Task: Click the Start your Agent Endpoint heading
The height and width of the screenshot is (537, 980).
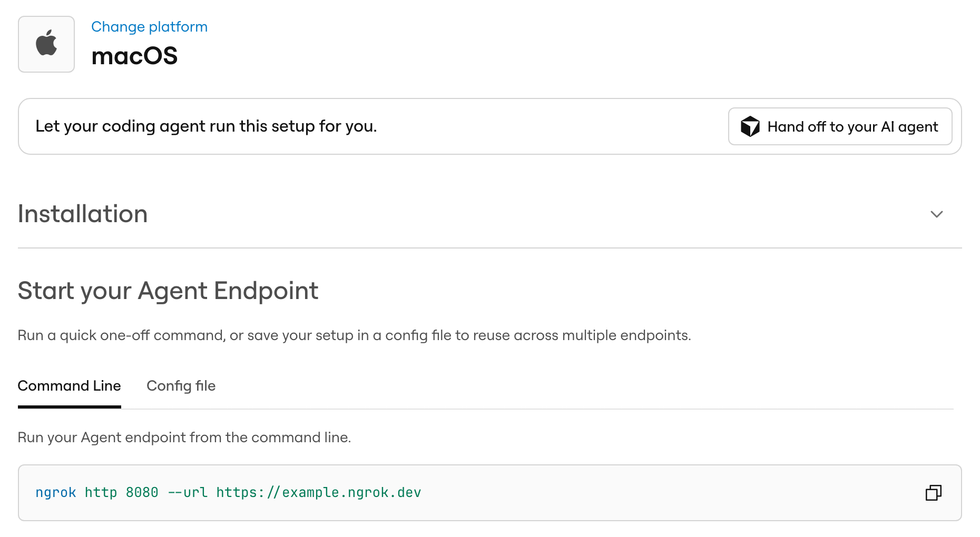Action: (x=168, y=291)
